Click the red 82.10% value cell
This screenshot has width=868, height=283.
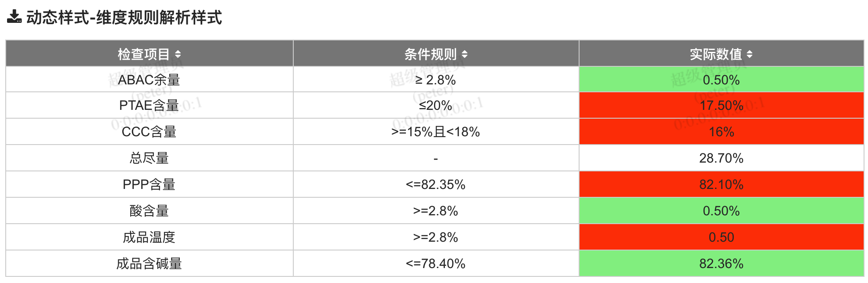pos(721,185)
